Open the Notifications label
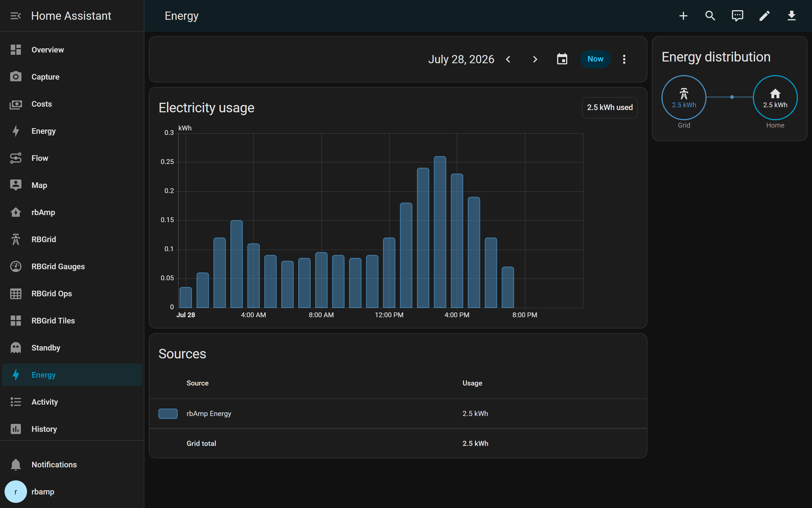 click(54, 464)
